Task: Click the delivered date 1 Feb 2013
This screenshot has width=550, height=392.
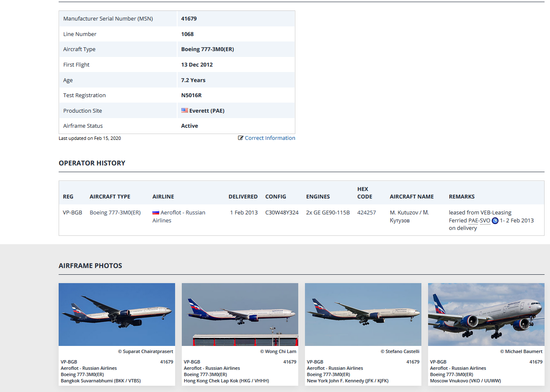Action: click(x=244, y=212)
